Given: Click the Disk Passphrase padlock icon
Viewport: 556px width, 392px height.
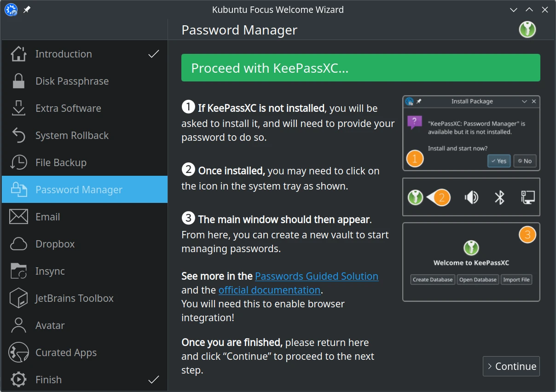Looking at the screenshot, I should 18,81.
